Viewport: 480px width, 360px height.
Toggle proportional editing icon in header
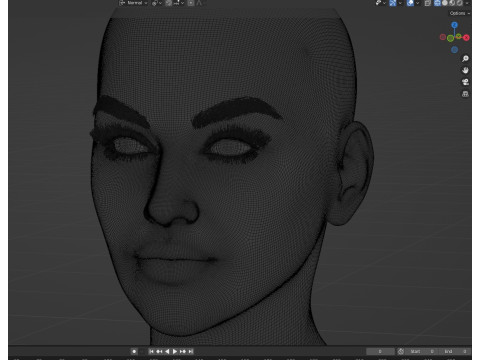click(191, 3)
